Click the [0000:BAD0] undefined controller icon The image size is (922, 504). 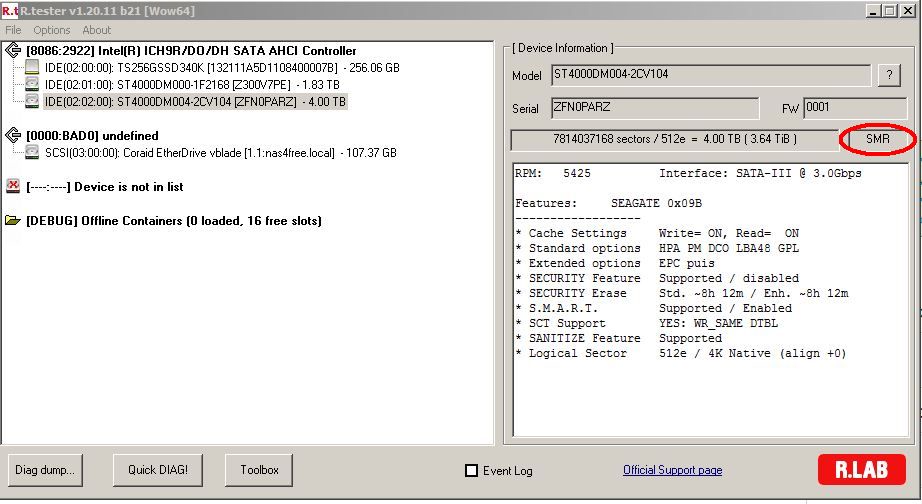click(x=12, y=135)
